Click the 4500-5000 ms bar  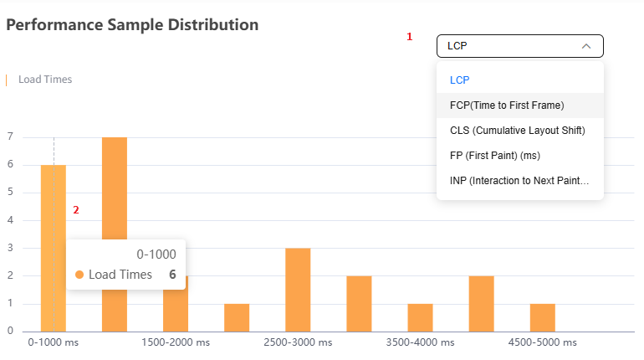click(542, 317)
